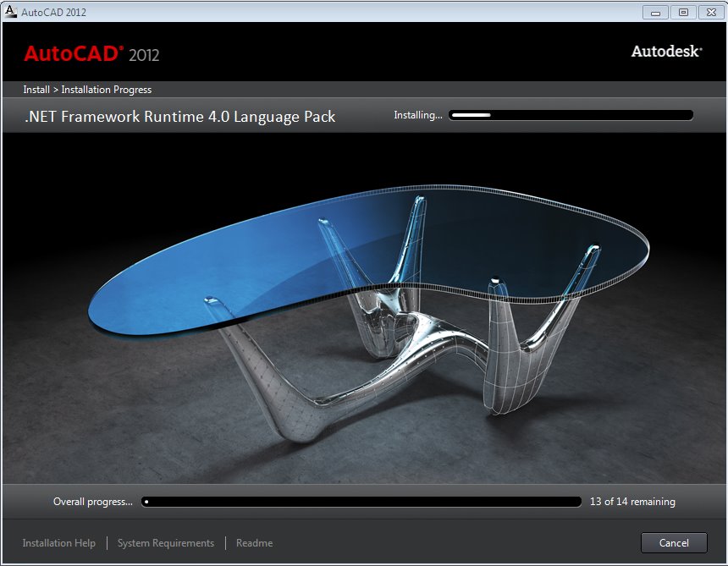Minimize the AutoCAD 2012 installer window

(x=655, y=13)
